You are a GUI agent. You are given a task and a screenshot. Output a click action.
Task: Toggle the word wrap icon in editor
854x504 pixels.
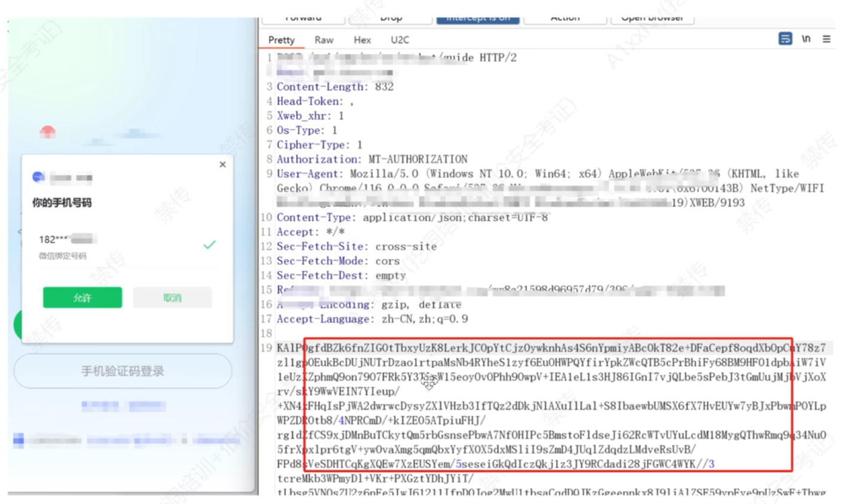tap(785, 39)
